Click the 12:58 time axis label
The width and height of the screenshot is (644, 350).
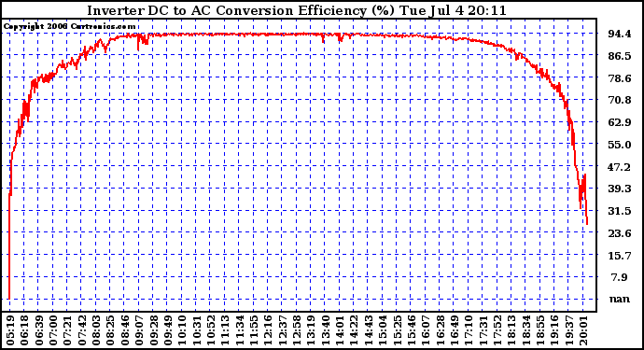pyautogui.click(x=297, y=330)
